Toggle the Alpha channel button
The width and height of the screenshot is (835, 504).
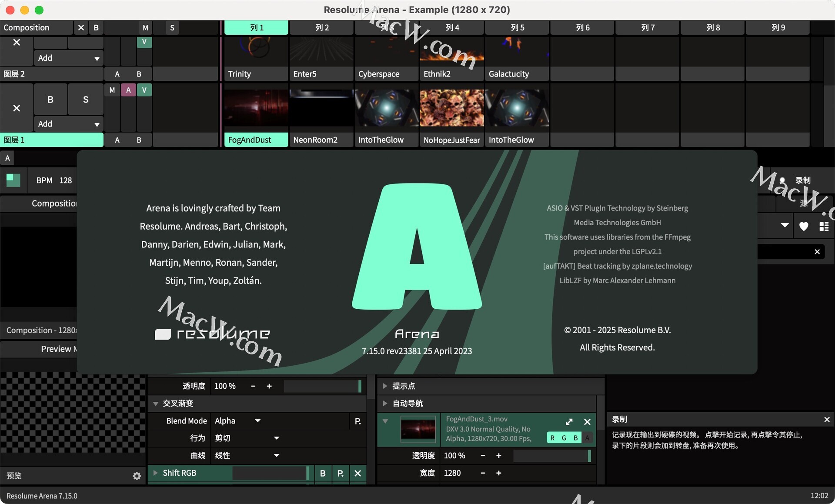[587, 438]
